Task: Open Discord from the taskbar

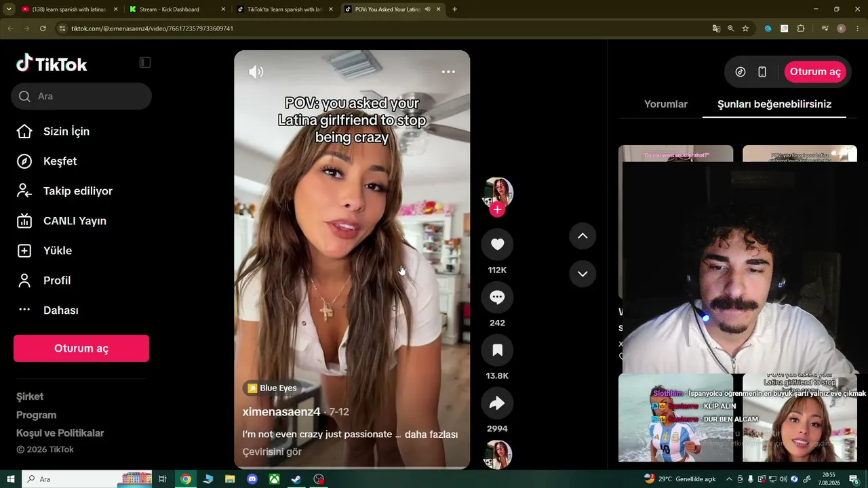Action: (252, 479)
